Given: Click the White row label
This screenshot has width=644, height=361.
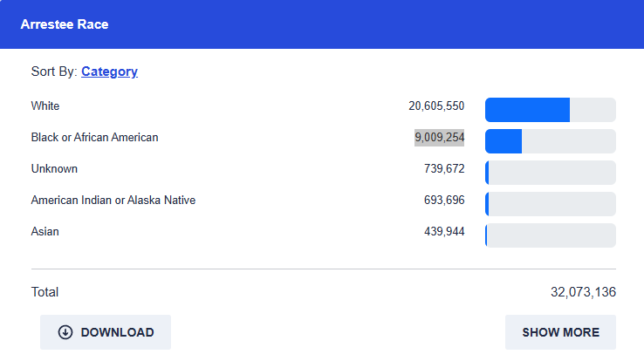Looking at the screenshot, I should (45, 106).
